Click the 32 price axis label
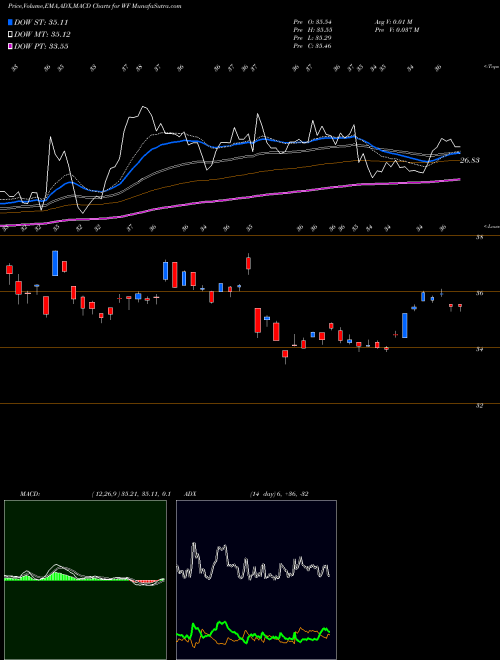 pos(479,406)
